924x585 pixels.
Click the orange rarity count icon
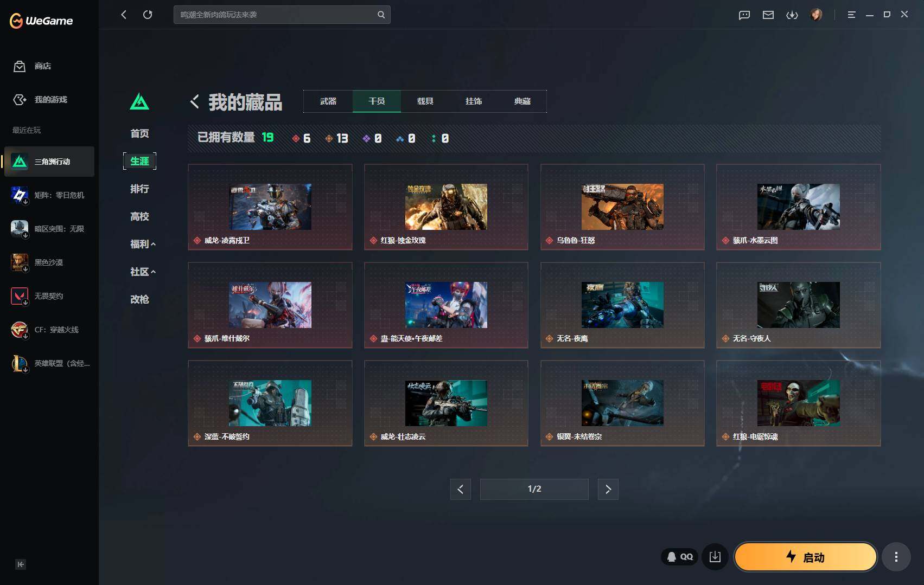point(329,139)
